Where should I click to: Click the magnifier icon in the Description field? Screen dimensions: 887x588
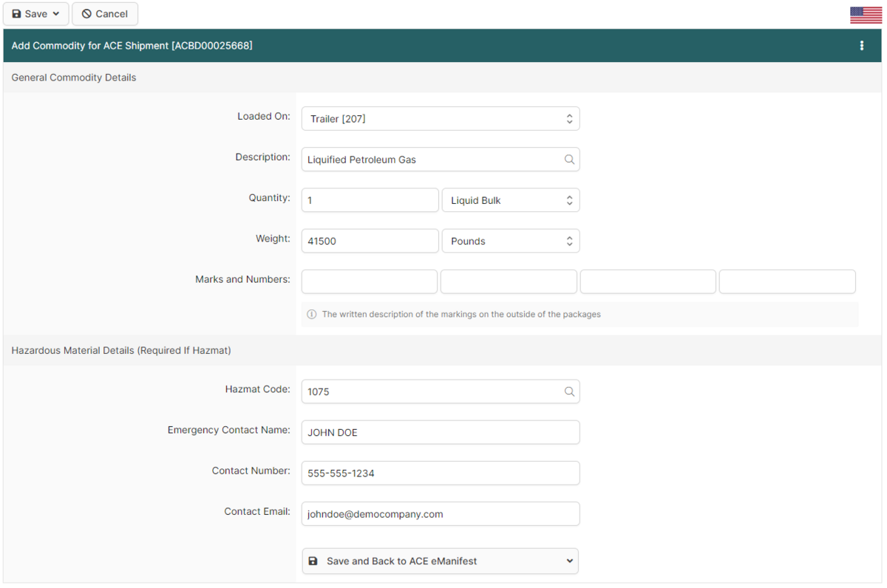pos(569,160)
